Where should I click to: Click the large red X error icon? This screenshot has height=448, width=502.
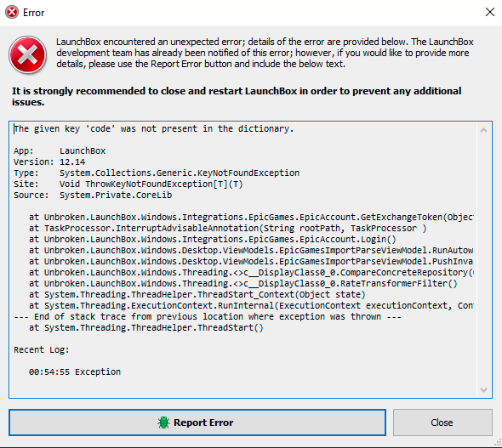tap(28, 54)
